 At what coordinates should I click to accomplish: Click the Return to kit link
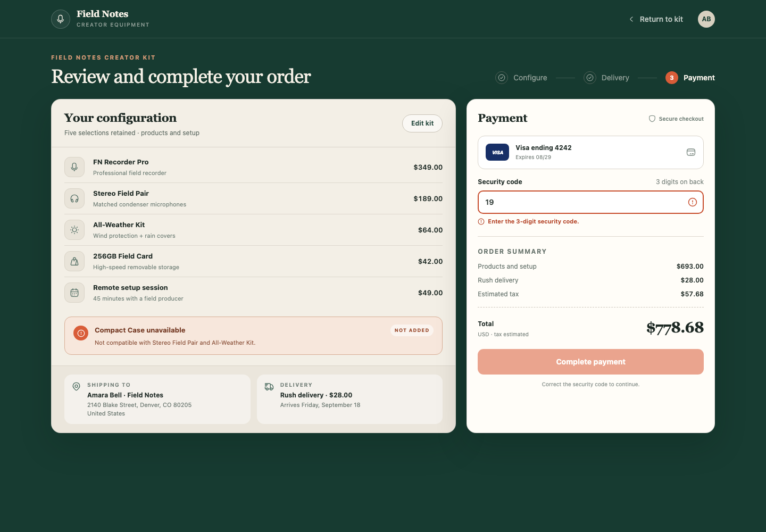pyautogui.click(x=656, y=19)
